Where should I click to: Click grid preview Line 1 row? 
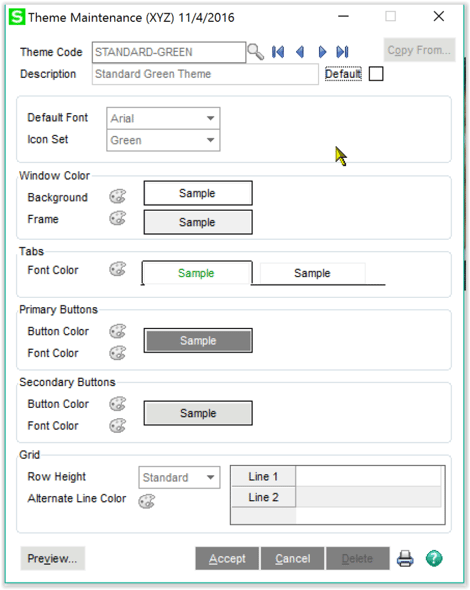pyautogui.click(x=336, y=476)
